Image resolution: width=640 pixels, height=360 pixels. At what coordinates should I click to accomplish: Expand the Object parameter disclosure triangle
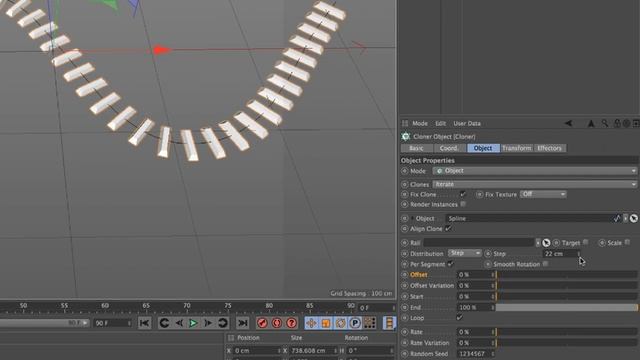[x=412, y=219]
